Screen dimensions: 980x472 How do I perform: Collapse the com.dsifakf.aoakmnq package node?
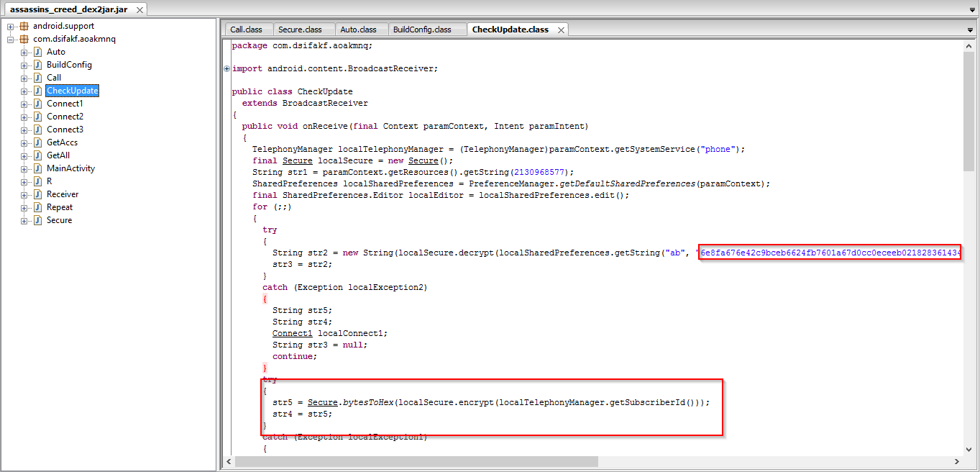click(11, 40)
